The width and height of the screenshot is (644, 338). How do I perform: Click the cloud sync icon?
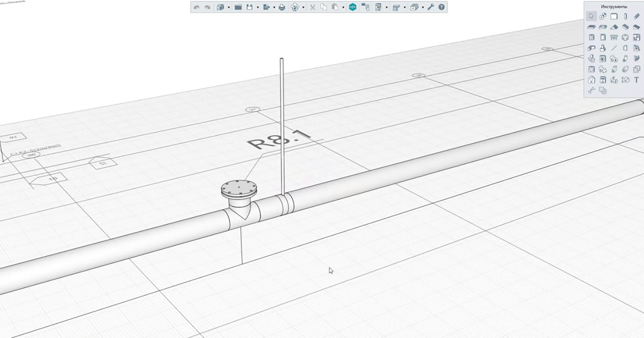[x=295, y=7]
